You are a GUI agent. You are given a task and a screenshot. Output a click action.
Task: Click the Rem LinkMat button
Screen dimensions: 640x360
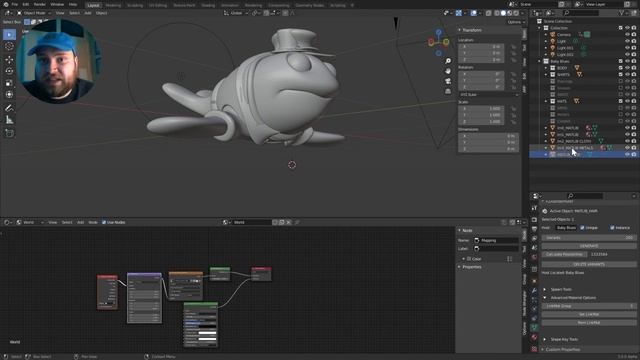(589, 322)
